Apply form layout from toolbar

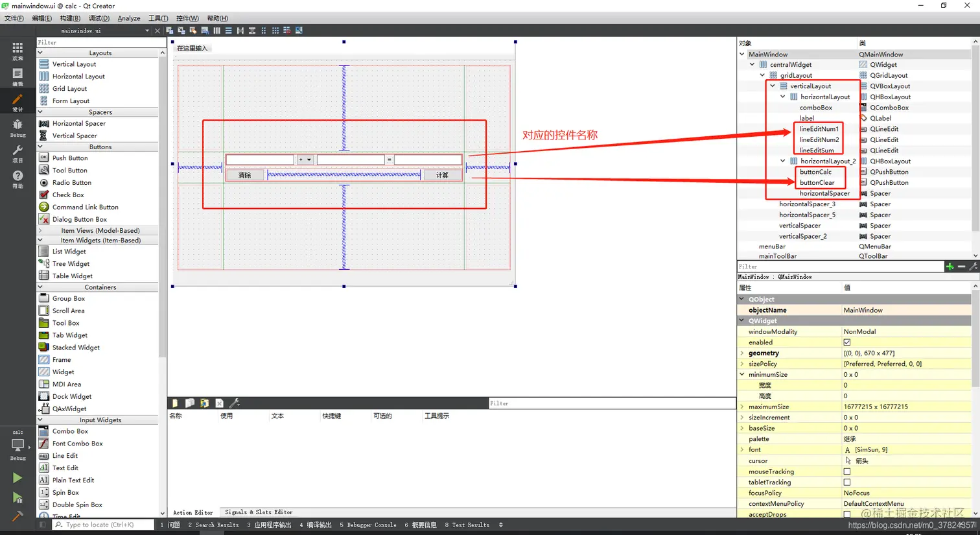pos(263,30)
